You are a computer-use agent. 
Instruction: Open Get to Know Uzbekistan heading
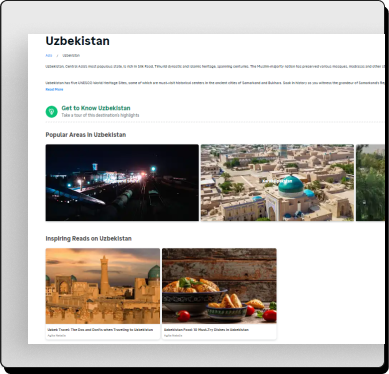click(96, 108)
